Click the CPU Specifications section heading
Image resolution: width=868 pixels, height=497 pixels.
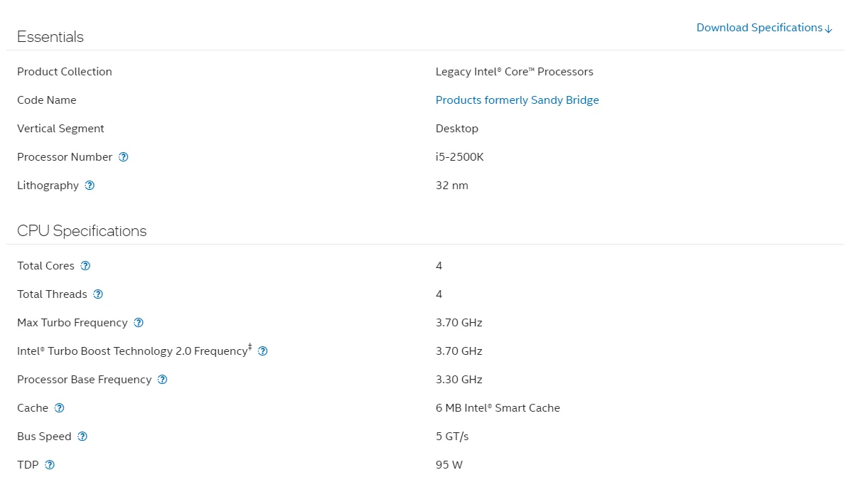pyautogui.click(x=82, y=231)
